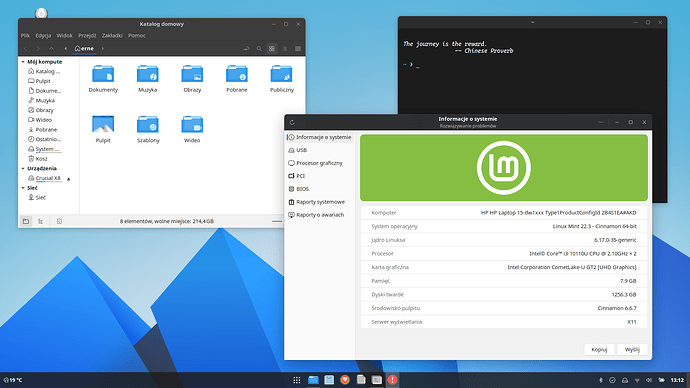Click the Kopiuj button

[x=599, y=349]
